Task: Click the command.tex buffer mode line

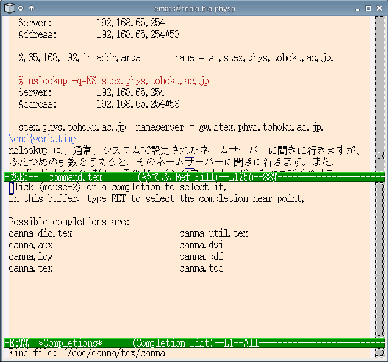Action: click(194, 177)
